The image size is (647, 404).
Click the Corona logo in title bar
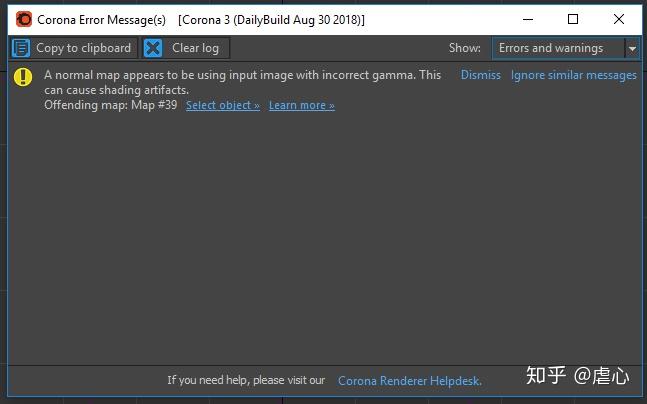click(24, 19)
